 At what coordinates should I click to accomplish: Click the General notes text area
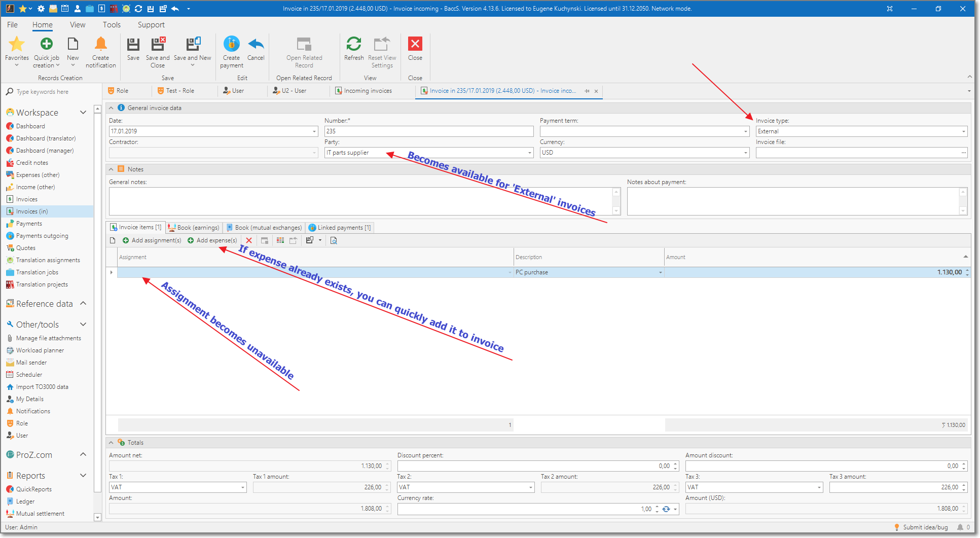click(361, 201)
